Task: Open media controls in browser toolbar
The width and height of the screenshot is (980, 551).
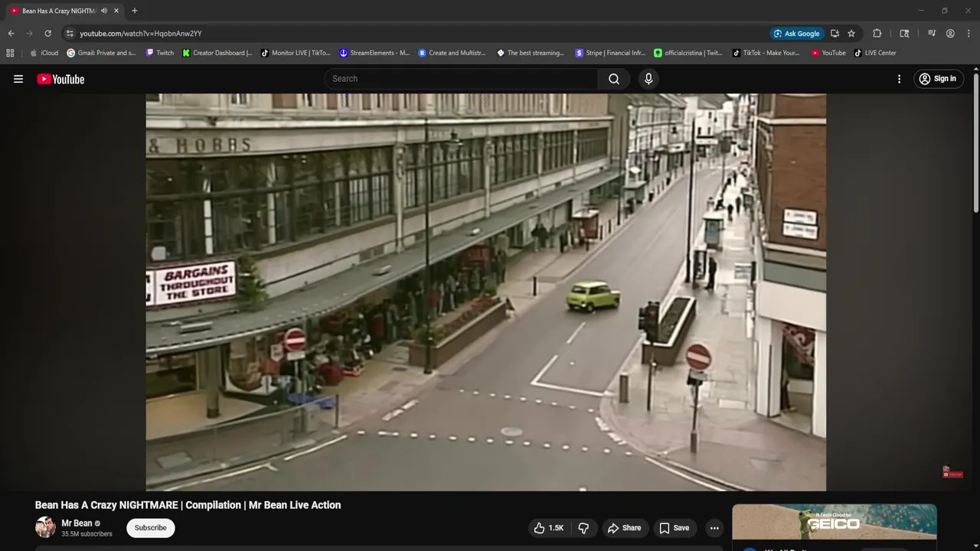Action: 932,34
